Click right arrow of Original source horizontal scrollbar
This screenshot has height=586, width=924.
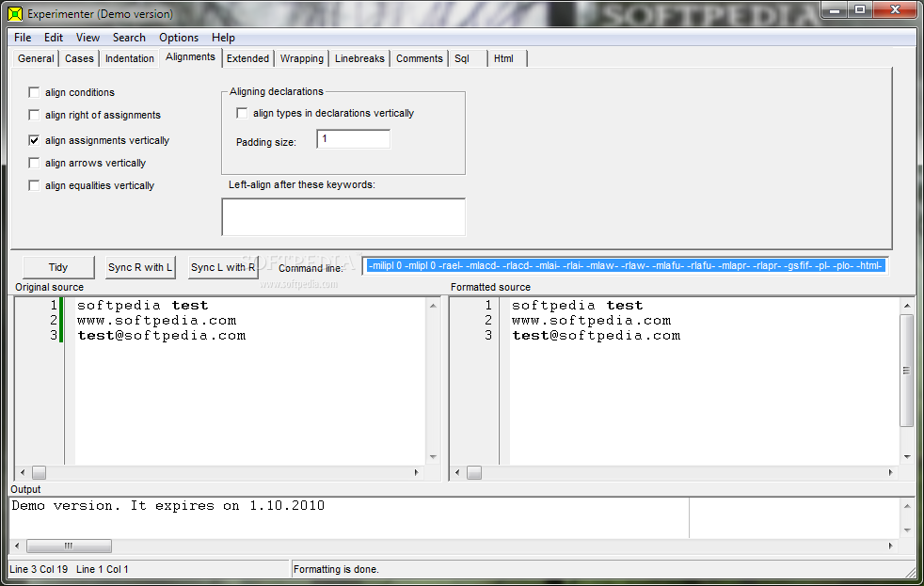click(x=416, y=472)
